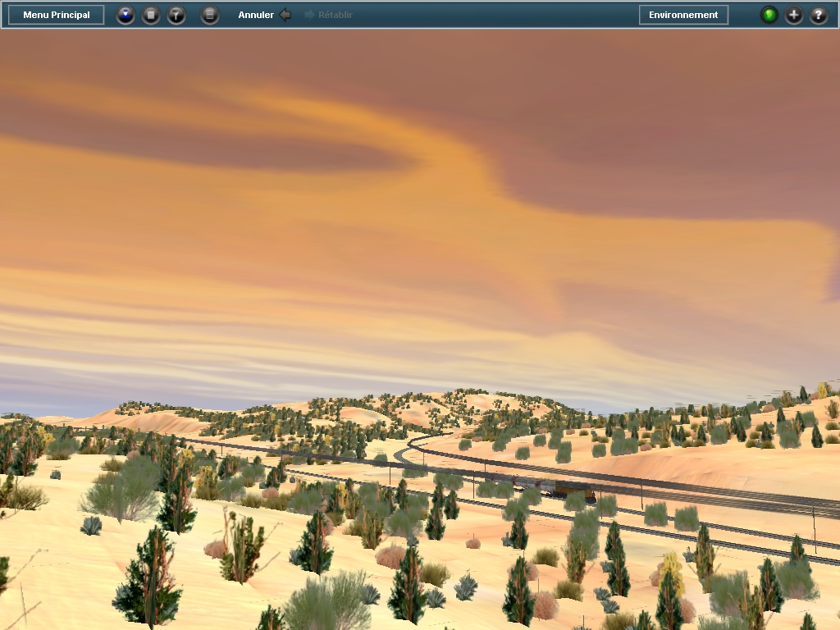Click the square stop-shaped round icon

click(151, 15)
